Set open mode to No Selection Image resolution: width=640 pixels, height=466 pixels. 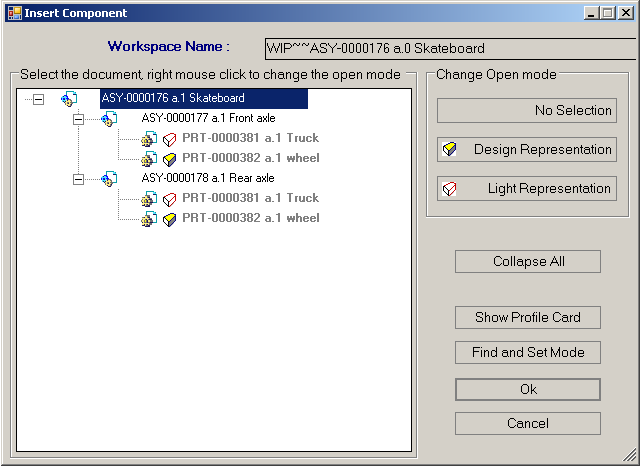point(527,110)
